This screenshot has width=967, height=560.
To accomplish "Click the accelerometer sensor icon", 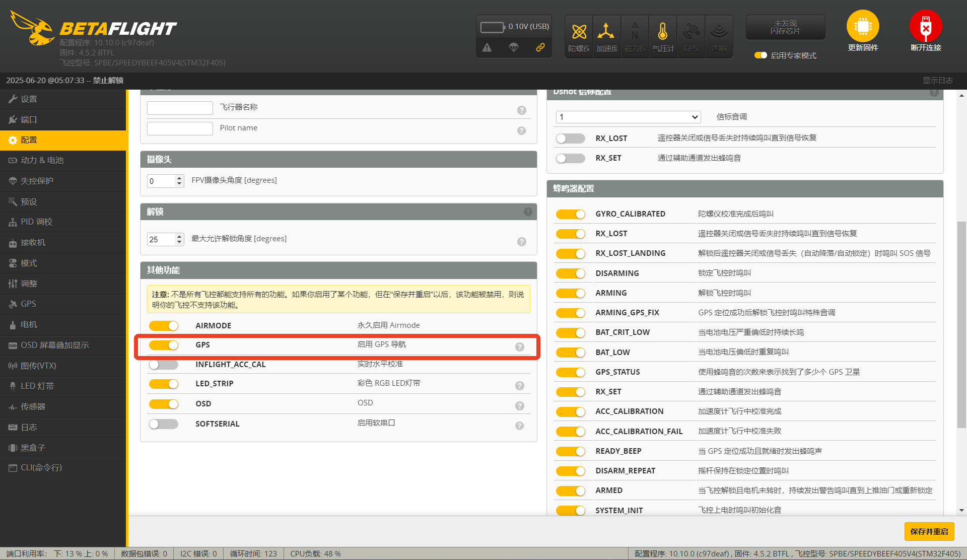I will coord(606,31).
